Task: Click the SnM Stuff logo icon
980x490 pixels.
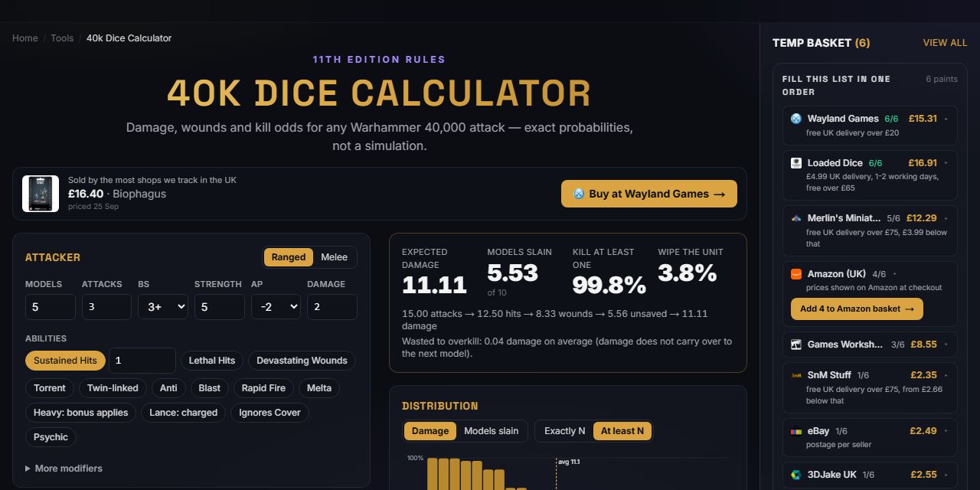Action: [796, 375]
